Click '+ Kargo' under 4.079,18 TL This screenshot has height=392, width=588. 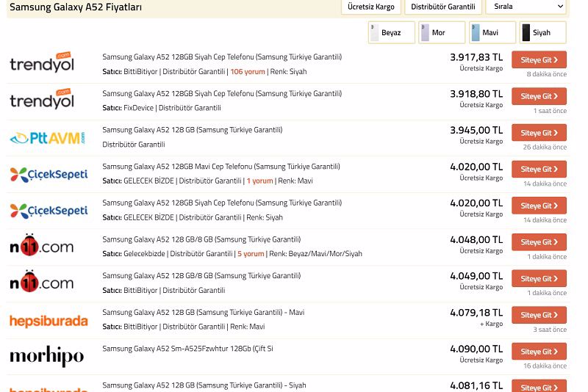coord(491,324)
